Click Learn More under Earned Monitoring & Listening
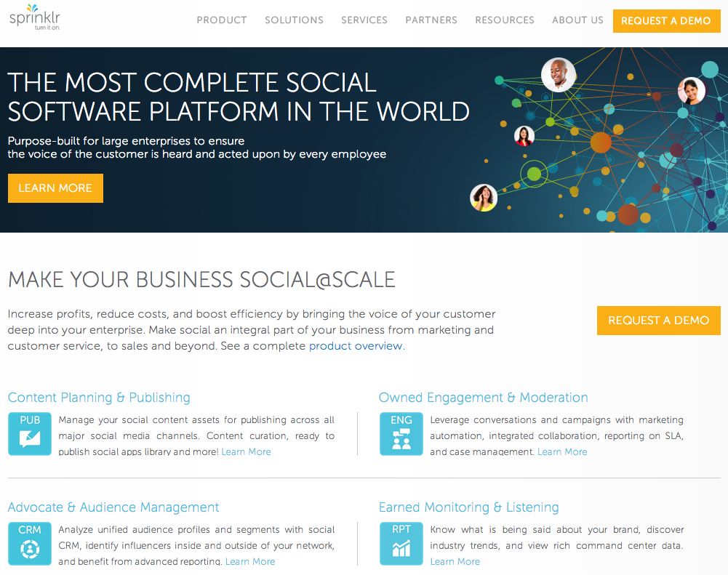728x575 pixels. click(455, 562)
